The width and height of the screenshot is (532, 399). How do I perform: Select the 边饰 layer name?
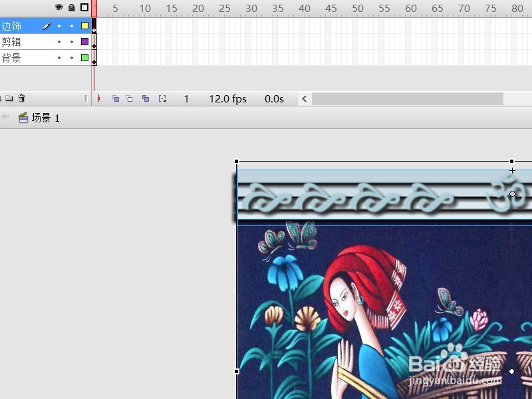pyautogui.click(x=11, y=26)
